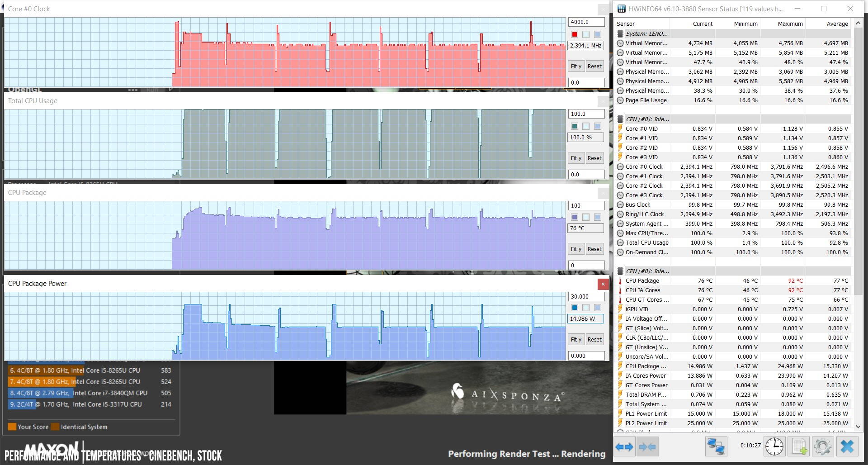Click the 100.0 maximum field of Total CPU Usage
The width and height of the screenshot is (868, 465).
coord(586,114)
